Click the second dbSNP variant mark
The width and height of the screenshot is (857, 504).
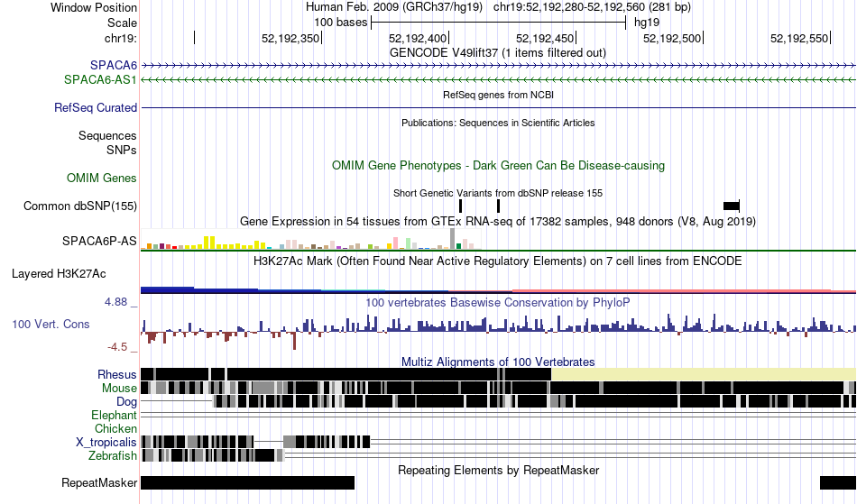[x=499, y=206]
